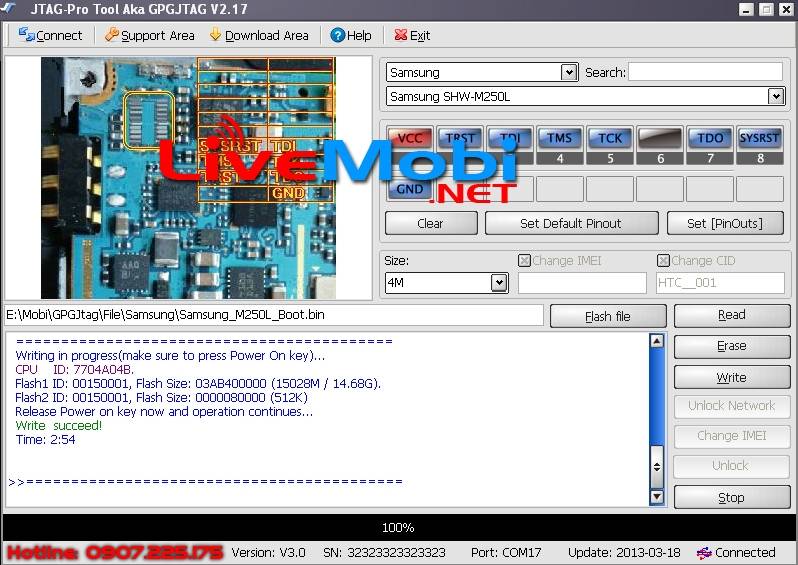Click the Clear button

tap(431, 223)
